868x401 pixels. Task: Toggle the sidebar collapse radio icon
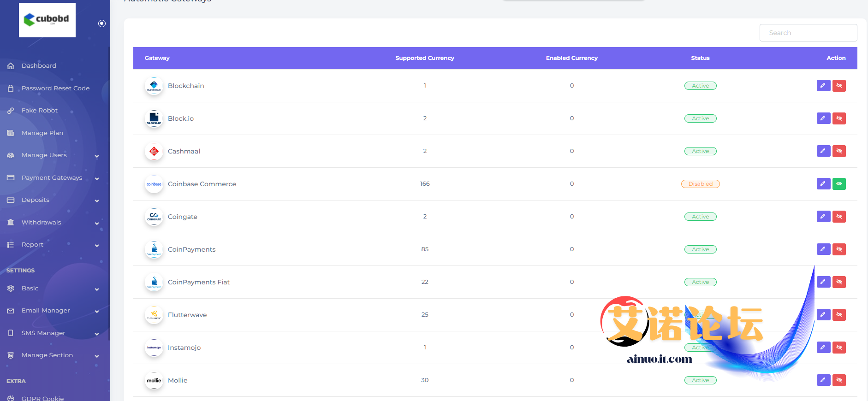[x=102, y=24]
